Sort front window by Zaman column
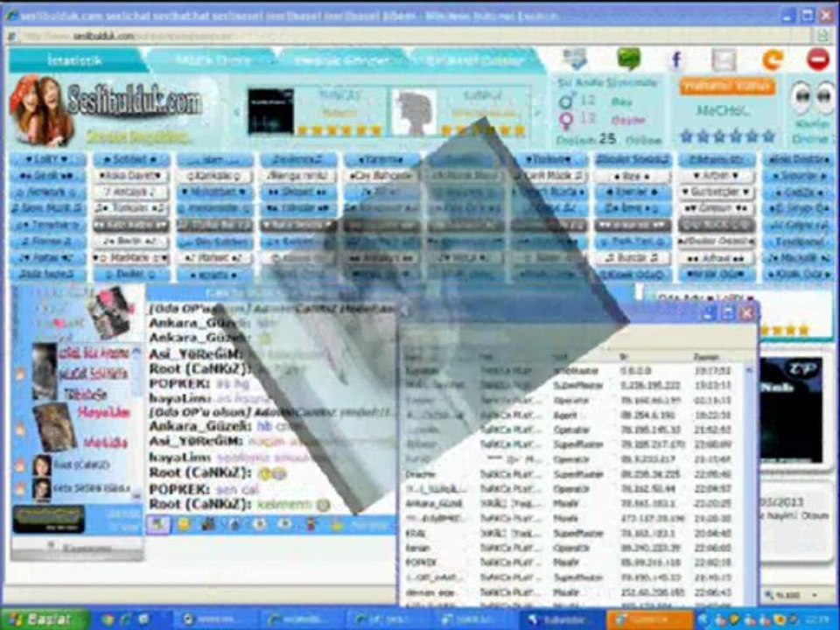840x630 pixels. point(705,357)
